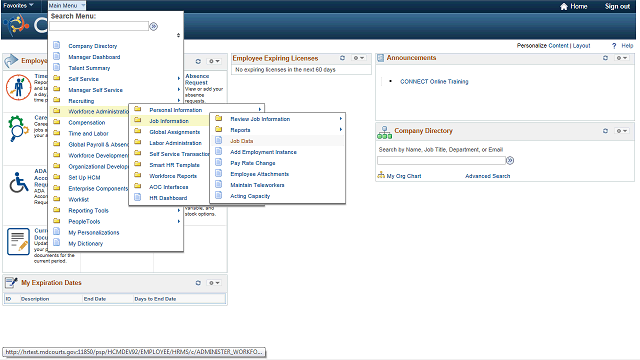
Task: Open Talent Summary menu item
Action: point(89,68)
